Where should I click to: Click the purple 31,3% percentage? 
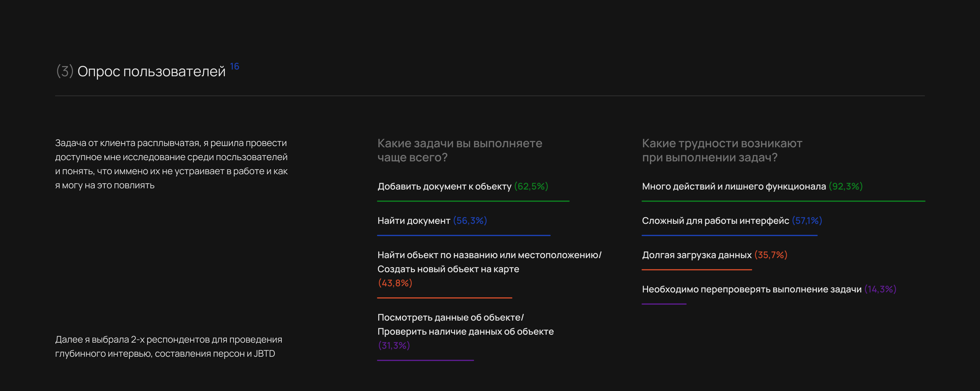(x=394, y=345)
